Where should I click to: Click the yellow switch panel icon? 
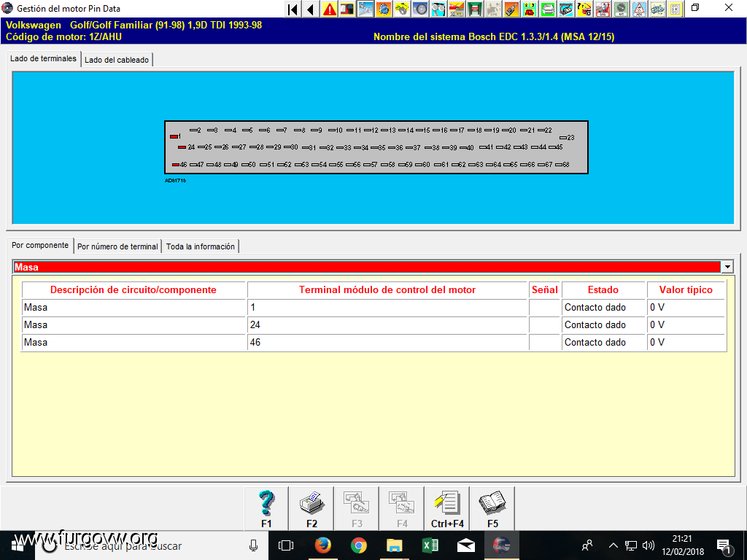675,9
